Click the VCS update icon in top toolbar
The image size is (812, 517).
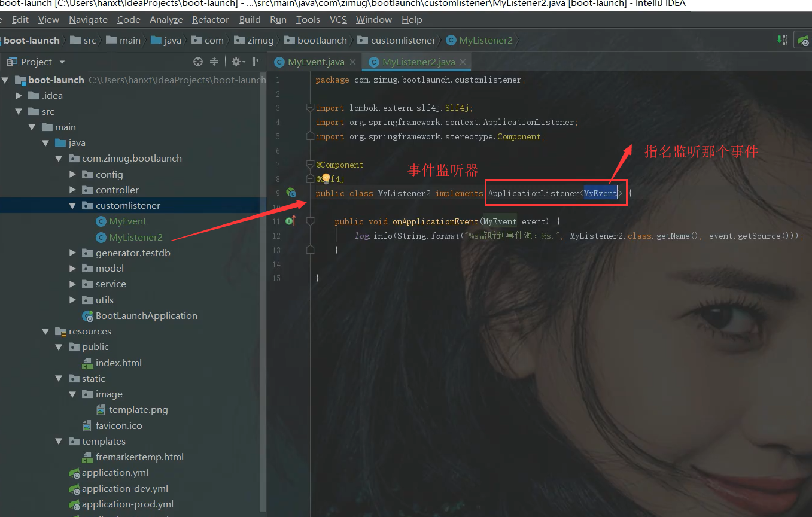783,40
